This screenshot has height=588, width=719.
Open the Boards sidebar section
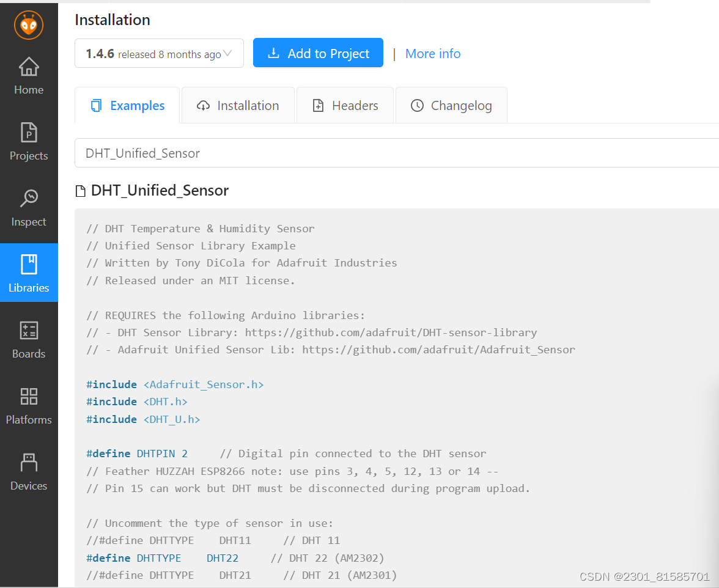click(x=28, y=340)
